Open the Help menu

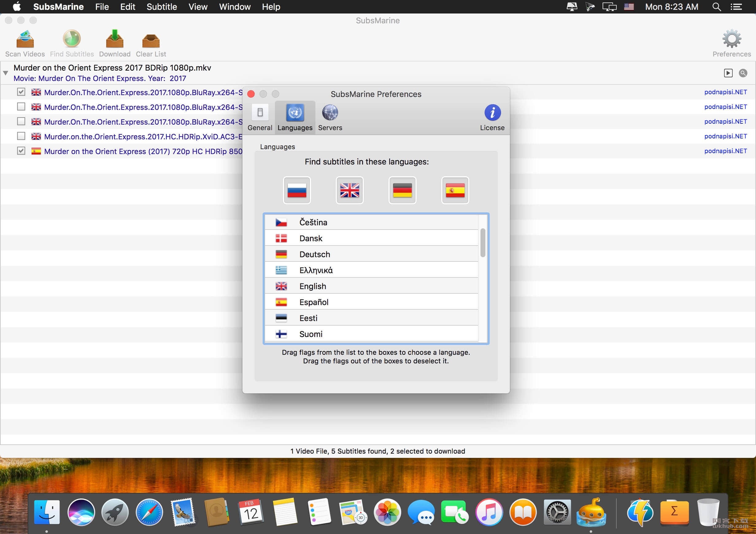271,6
